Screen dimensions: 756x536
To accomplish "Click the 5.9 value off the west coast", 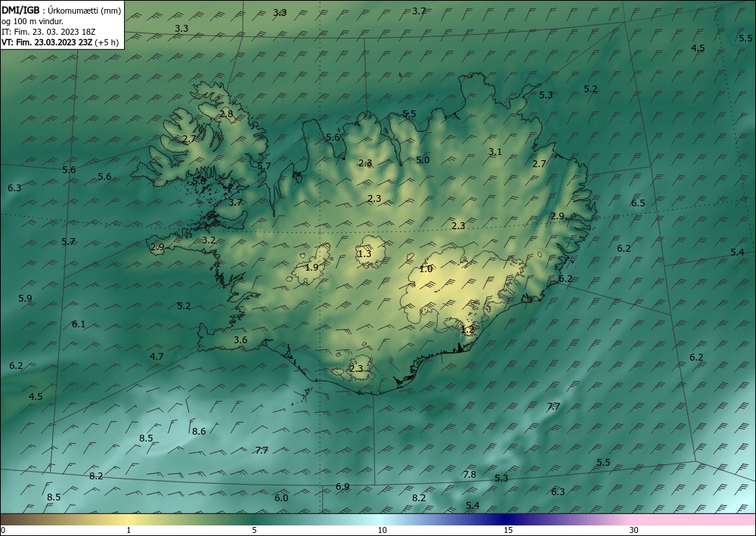I will [x=25, y=299].
